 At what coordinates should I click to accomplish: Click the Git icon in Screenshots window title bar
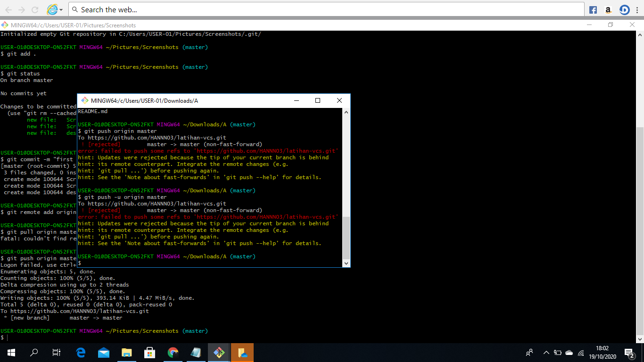[4, 25]
